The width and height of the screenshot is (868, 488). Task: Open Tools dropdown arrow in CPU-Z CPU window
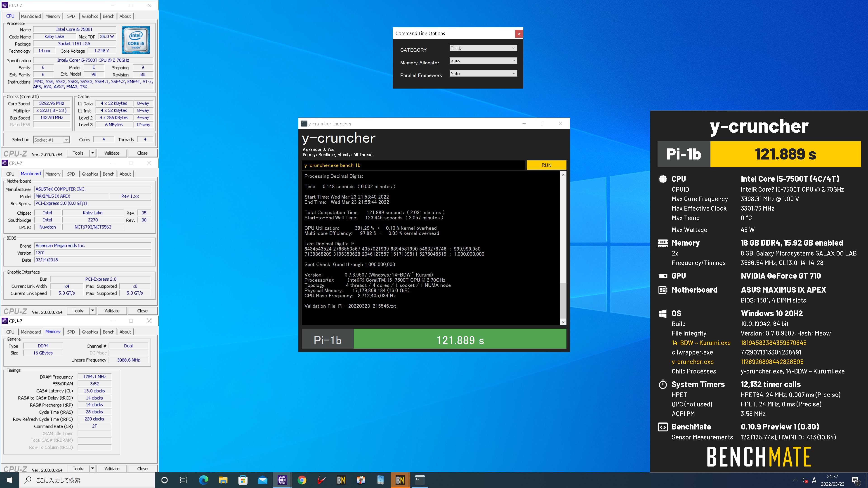93,153
